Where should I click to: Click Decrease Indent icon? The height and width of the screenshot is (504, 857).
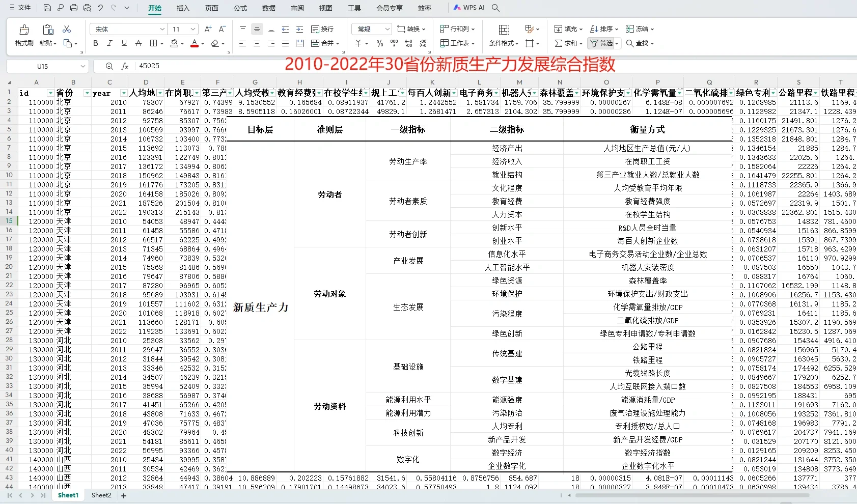coord(285,29)
